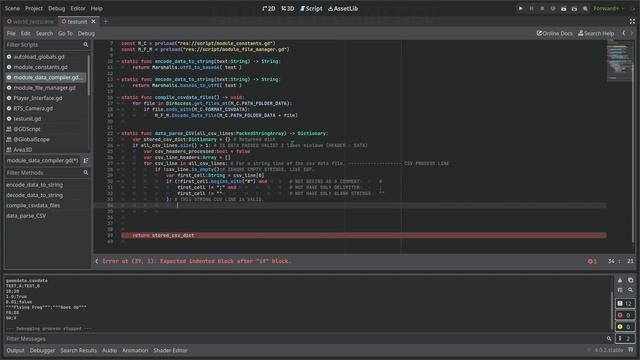Open the script editor Edit menu
Image resolution: width=640 pixels, height=360 pixels.
pyautogui.click(x=26, y=33)
